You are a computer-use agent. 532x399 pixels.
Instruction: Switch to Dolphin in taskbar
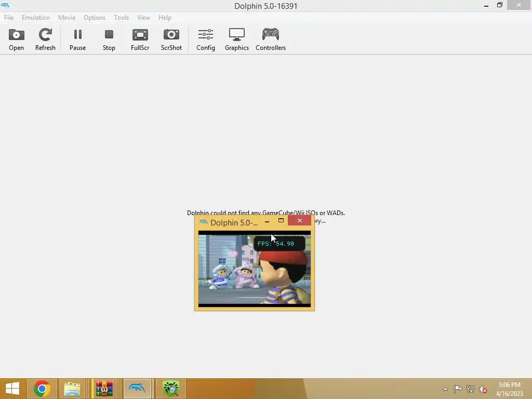pos(137,389)
